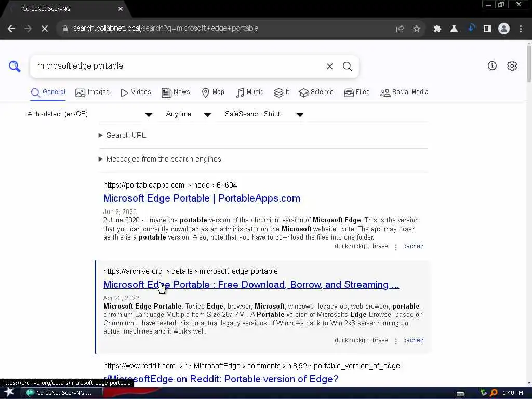Open cached link for archive.org result

coord(413,340)
